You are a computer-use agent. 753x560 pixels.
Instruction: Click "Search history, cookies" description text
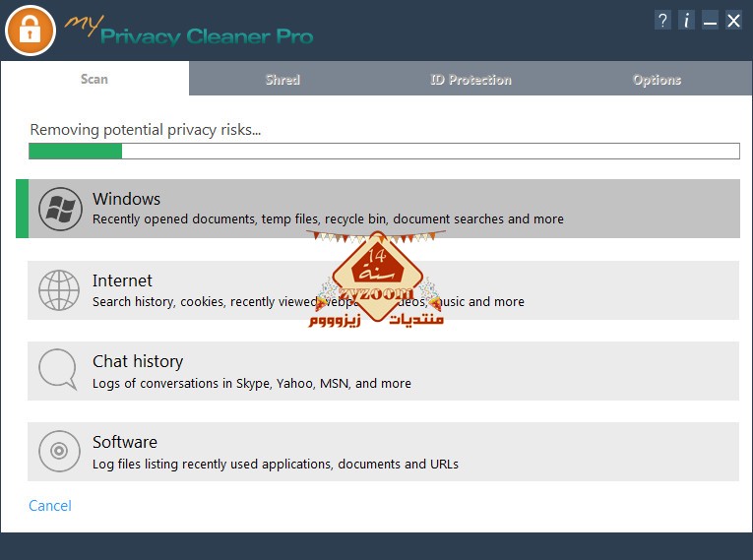(x=308, y=301)
